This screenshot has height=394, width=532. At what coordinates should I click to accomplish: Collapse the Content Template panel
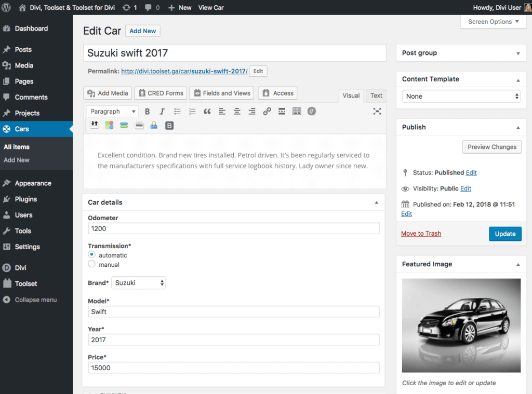[x=518, y=80]
